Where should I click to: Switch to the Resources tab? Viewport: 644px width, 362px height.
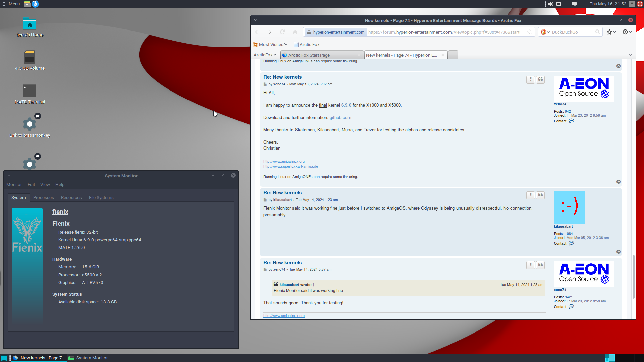click(x=71, y=198)
